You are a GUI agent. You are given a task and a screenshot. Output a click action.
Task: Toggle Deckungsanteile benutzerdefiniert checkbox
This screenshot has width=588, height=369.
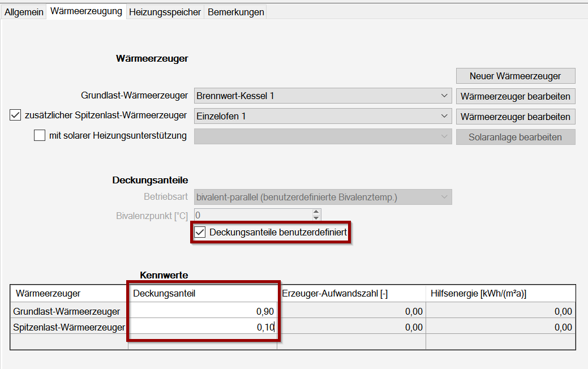(x=200, y=232)
